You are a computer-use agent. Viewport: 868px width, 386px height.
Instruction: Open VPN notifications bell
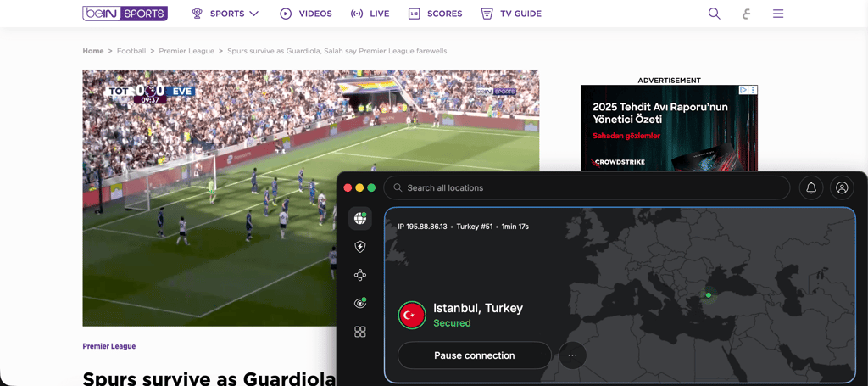click(811, 187)
